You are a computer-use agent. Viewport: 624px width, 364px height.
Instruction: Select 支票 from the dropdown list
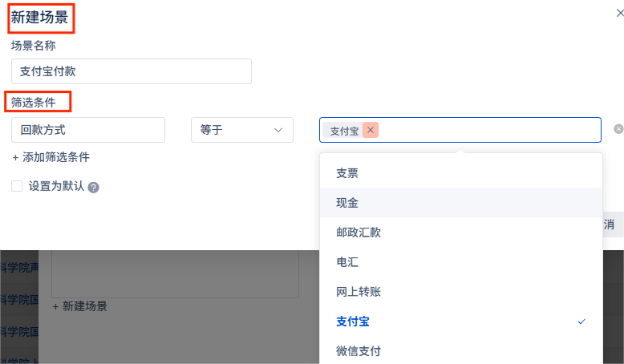pyautogui.click(x=461, y=173)
